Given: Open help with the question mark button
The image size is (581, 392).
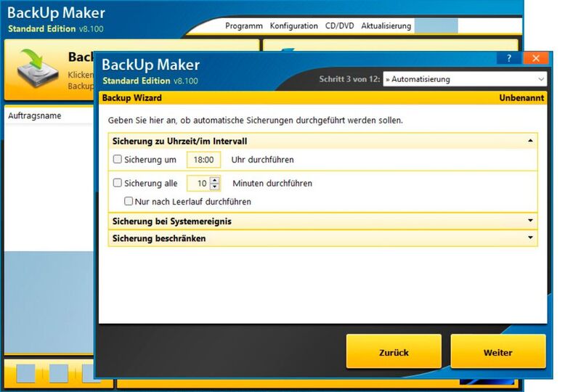Looking at the screenshot, I should click(x=509, y=58).
